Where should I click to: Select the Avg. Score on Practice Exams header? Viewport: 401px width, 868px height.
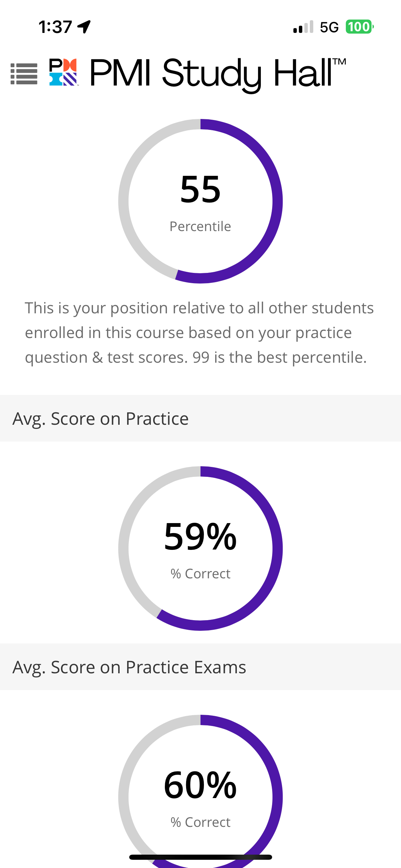pos(129,667)
